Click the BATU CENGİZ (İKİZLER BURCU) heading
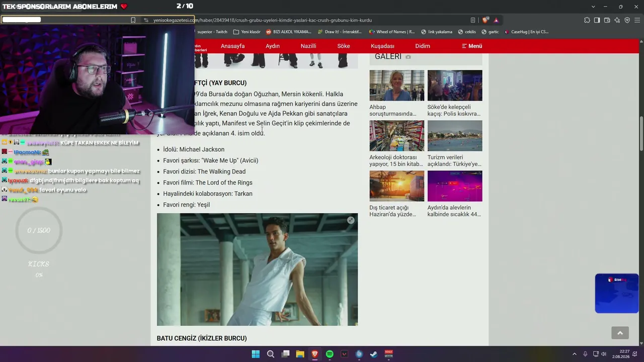 coord(202,338)
